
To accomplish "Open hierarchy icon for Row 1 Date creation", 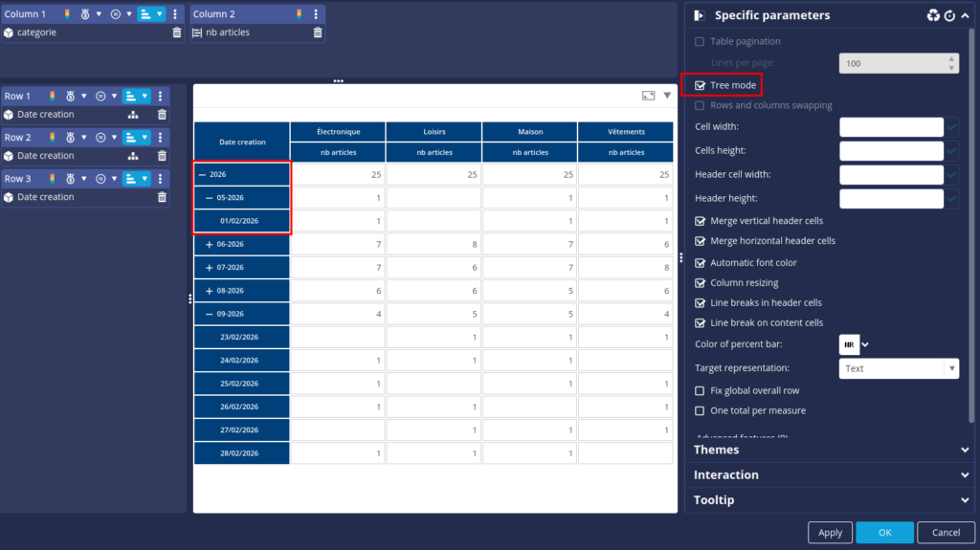I will pos(132,115).
